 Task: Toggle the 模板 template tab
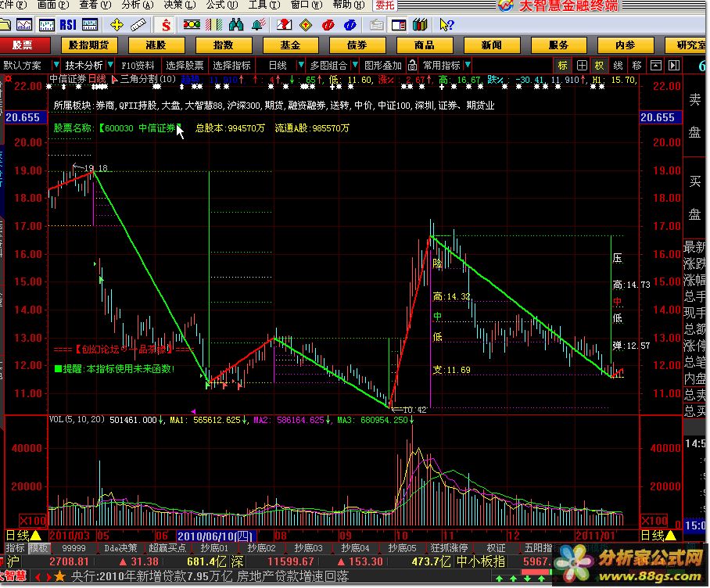(38, 548)
